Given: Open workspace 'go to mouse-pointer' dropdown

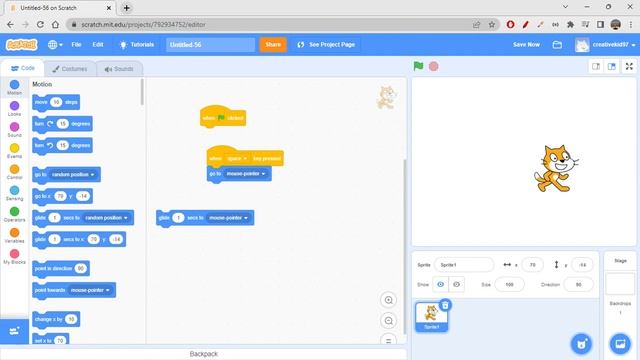Looking at the screenshot, I should (x=246, y=173).
